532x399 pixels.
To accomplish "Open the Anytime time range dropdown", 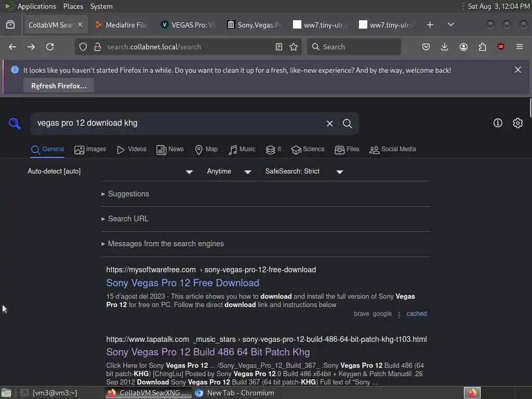I will (x=229, y=171).
